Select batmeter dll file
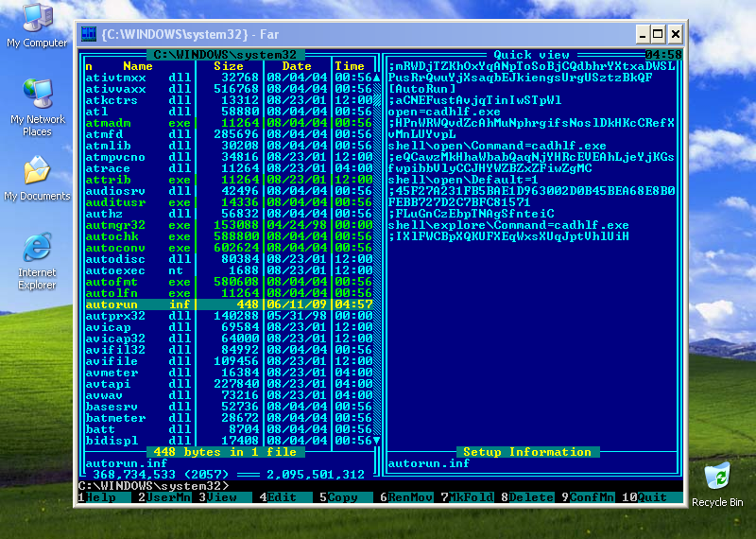Image resolution: width=756 pixels, height=539 pixels. pos(229,418)
